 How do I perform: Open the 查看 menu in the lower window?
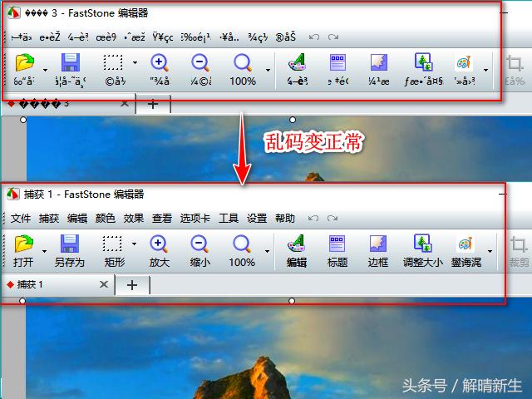[162, 218]
